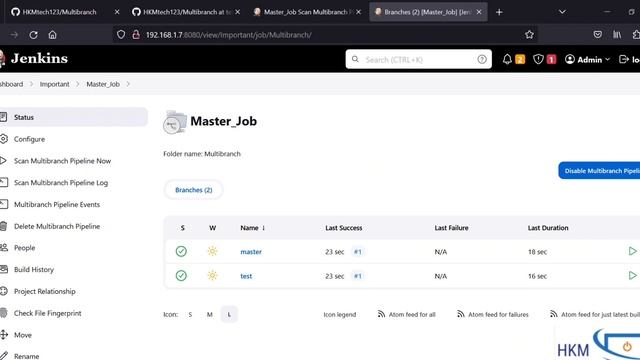Click the Delete Multibranch Pipeline trash icon
The width and height of the screenshot is (640, 360).
click(x=3, y=226)
